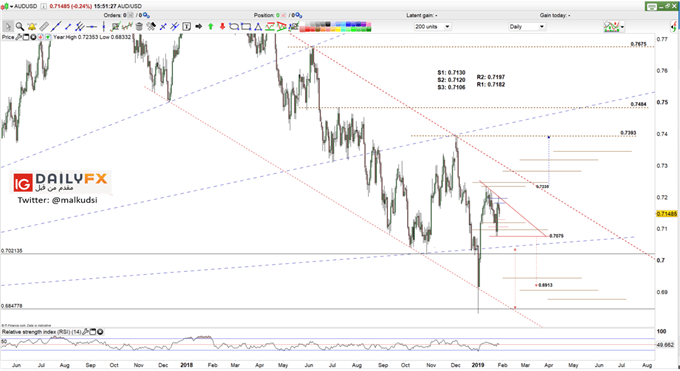Screen dimensions: 680x371
Task: Click the 0.7484 resistance level label
Action: 638,105
